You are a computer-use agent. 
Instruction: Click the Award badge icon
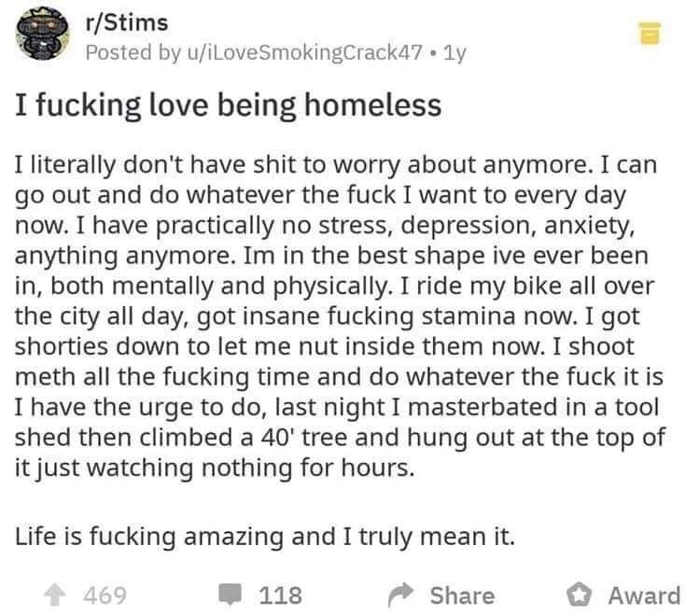tap(579, 595)
